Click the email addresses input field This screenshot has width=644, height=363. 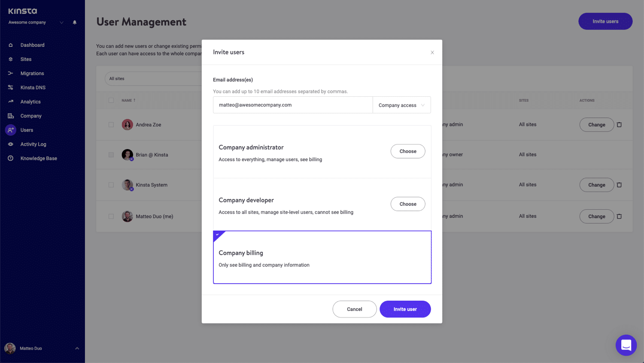tap(293, 105)
